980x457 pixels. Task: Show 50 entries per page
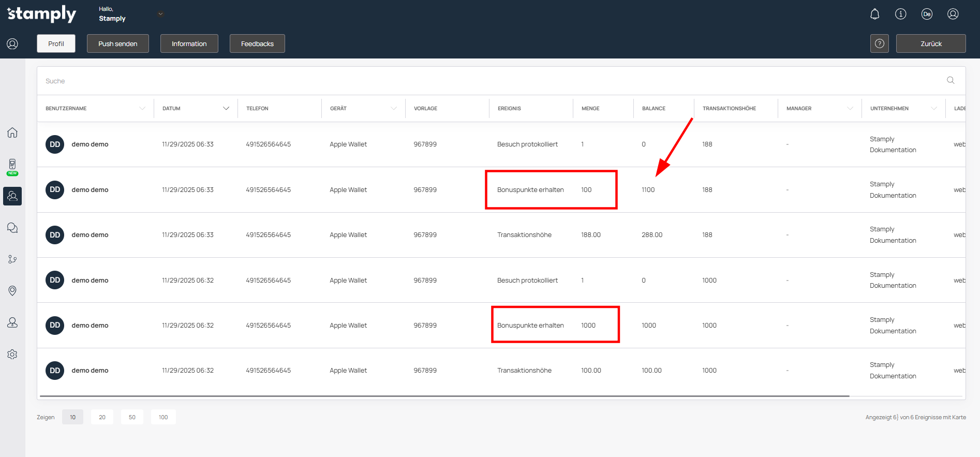pos(132,417)
